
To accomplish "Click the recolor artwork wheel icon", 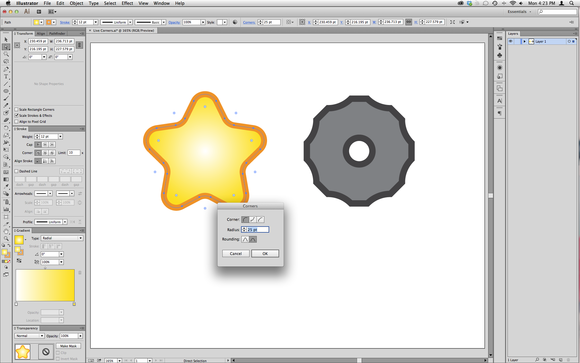I will pos(235,22).
